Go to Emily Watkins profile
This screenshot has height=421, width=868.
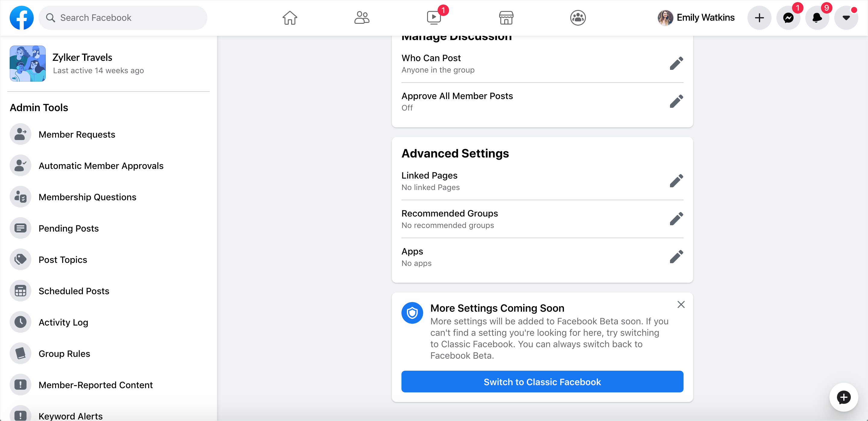pyautogui.click(x=696, y=18)
